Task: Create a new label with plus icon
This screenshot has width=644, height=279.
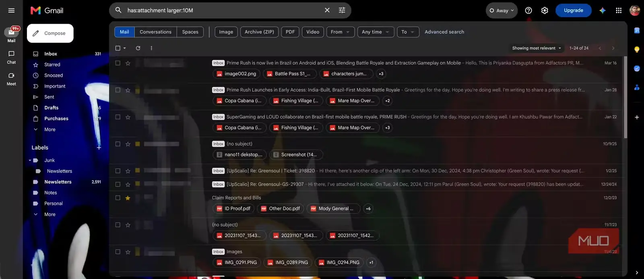Action: (x=99, y=148)
